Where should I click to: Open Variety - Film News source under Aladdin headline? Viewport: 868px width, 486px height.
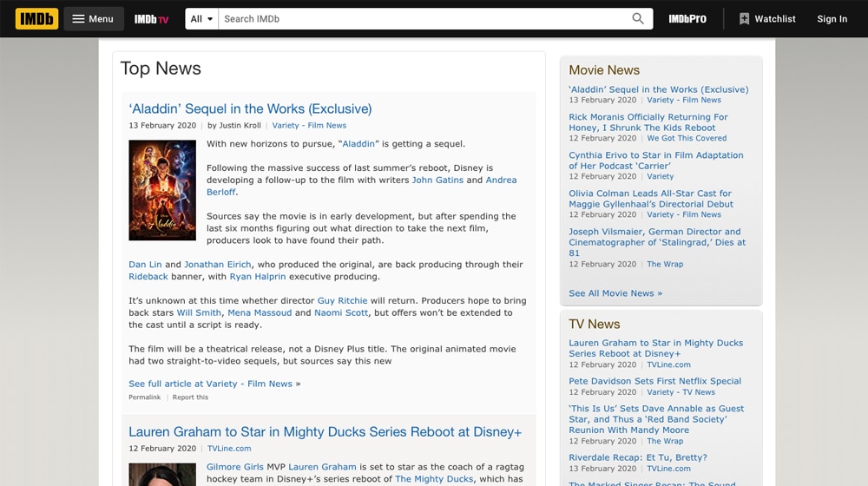(x=309, y=126)
